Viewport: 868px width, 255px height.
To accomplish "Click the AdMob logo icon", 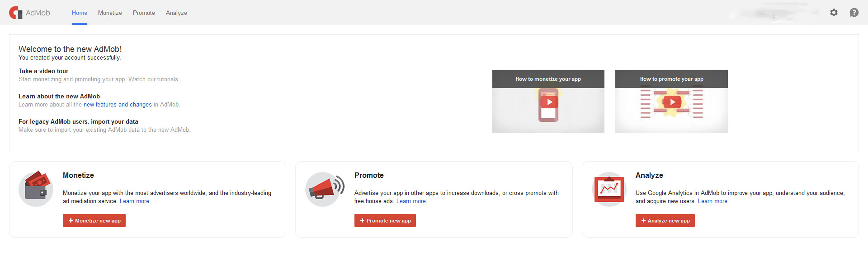I will pos(16,13).
